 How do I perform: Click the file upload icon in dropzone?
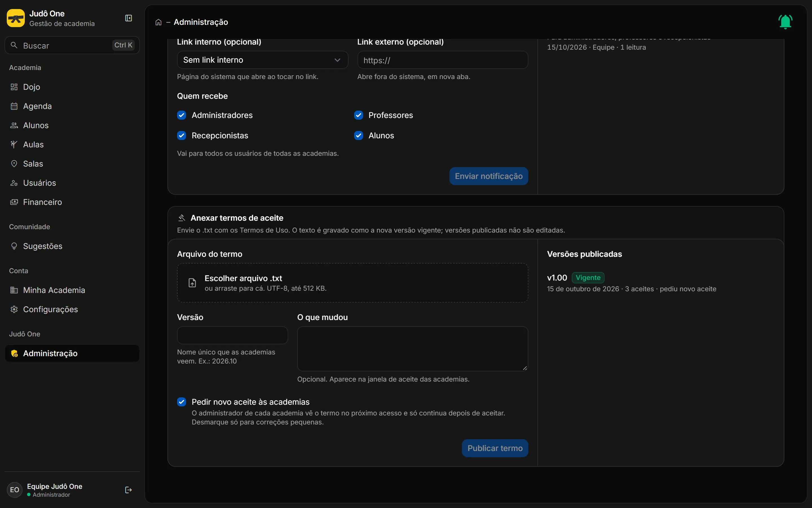point(192,283)
